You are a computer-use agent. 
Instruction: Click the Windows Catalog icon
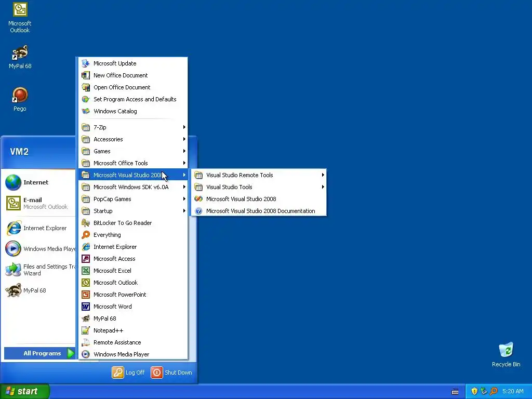pyautogui.click(x=86, y=111)
